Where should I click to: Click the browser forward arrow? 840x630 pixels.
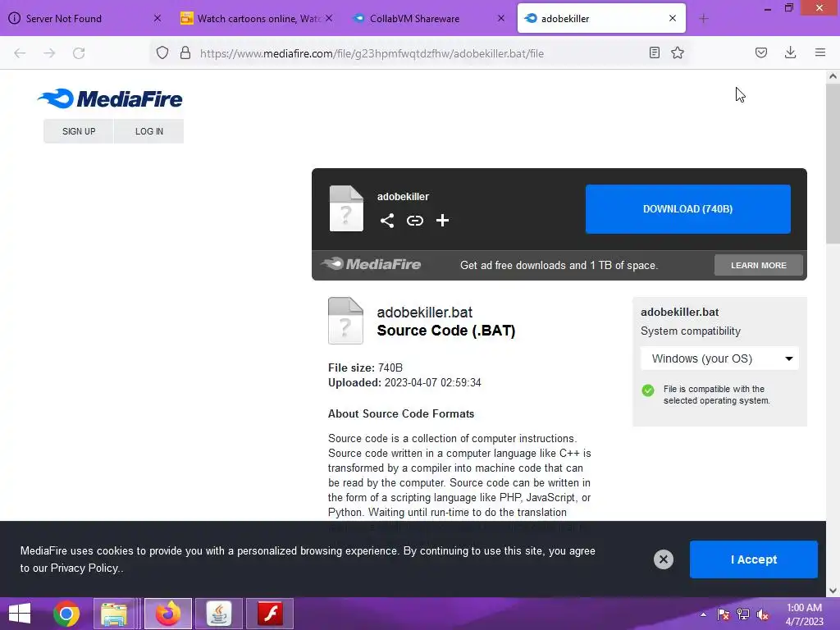pyautogui.click(x=49, y=53)
